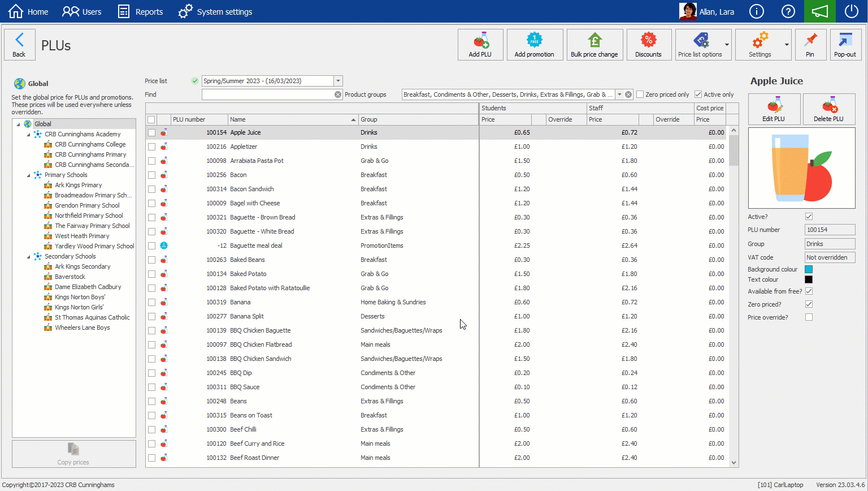Open the Add promotion tool
868x491 pixels.
point(534,45)
